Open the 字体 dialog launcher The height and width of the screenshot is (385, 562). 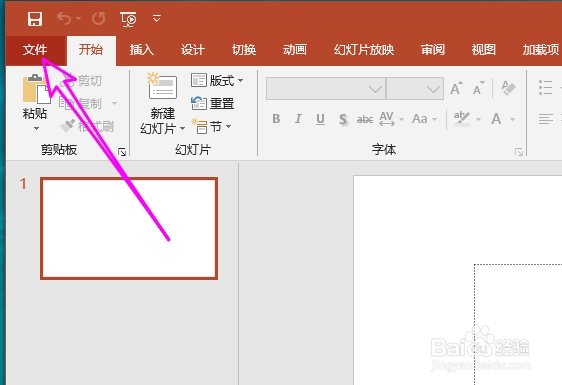519,152
